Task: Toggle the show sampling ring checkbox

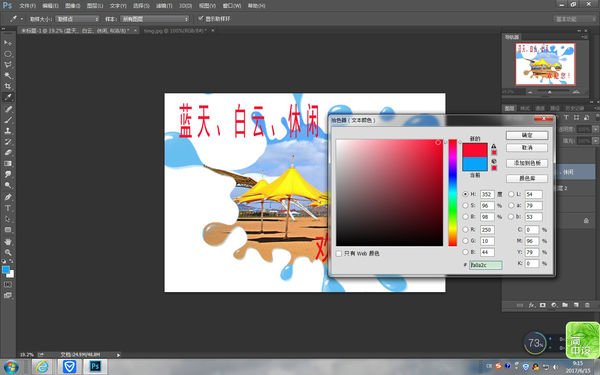Action: coord(201,18)
